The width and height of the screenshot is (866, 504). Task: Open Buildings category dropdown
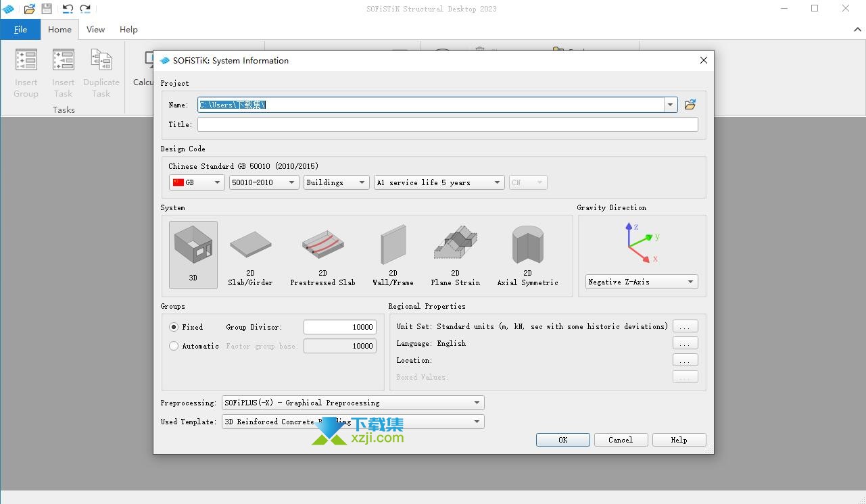pyautogui.click(x=336, y=182)
